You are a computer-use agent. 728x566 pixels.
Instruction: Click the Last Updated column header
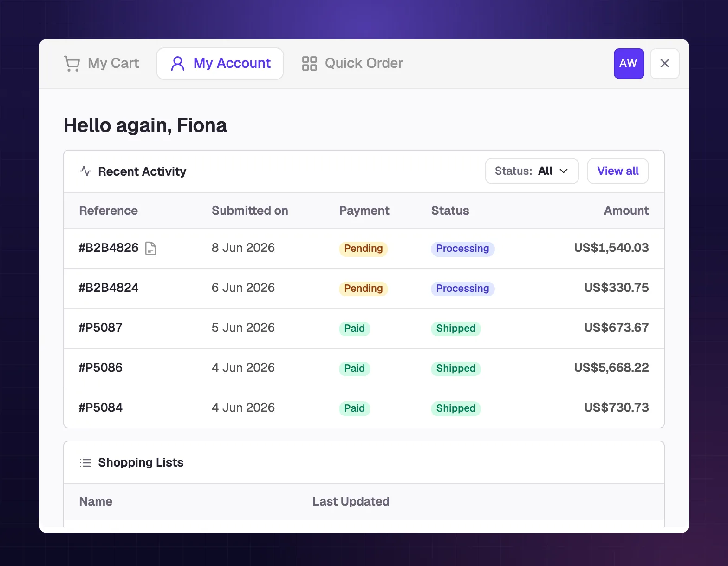[x=351, y=501]
